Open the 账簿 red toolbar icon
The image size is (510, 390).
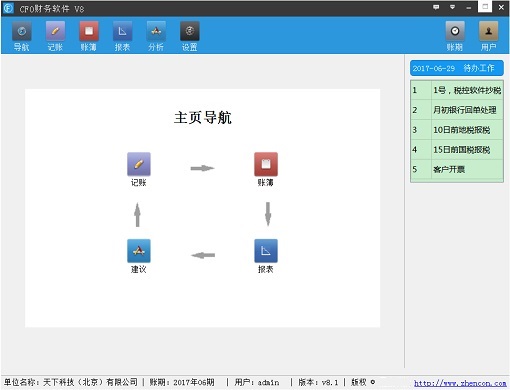point(89,31)
